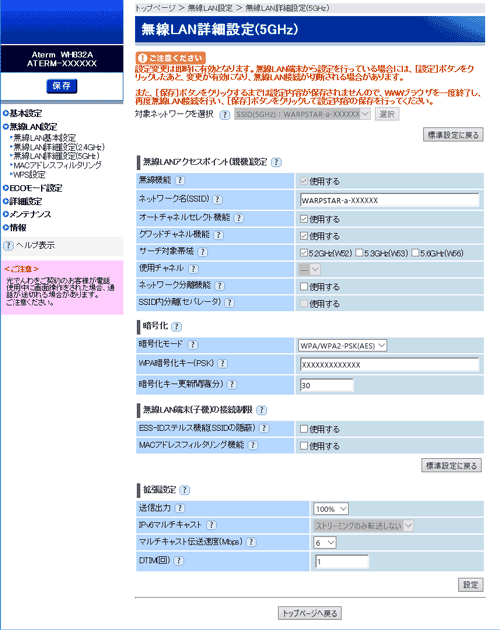Click help icon beside 無線機能

tap(180, 180)
